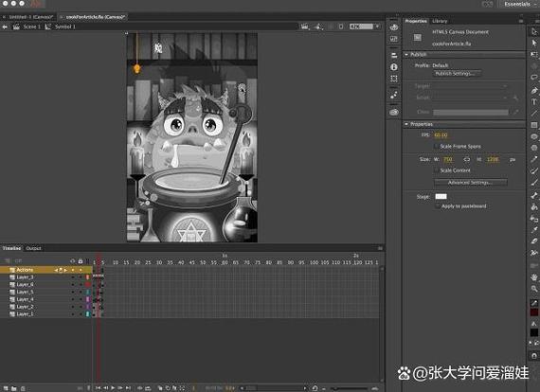The height and width of the screenshot is (392, 540).
Task: Select the Paint Bucket tool
Action: [x=534, y=207]
